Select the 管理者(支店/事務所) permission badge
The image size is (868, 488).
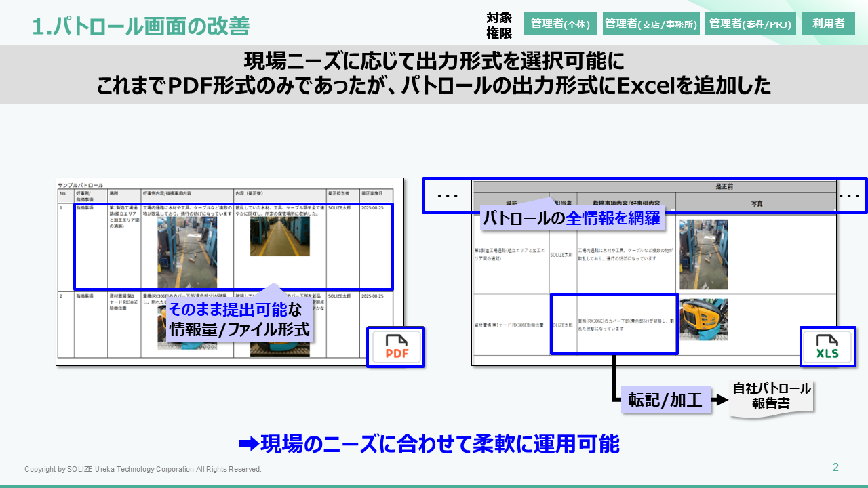coord(651,24)
